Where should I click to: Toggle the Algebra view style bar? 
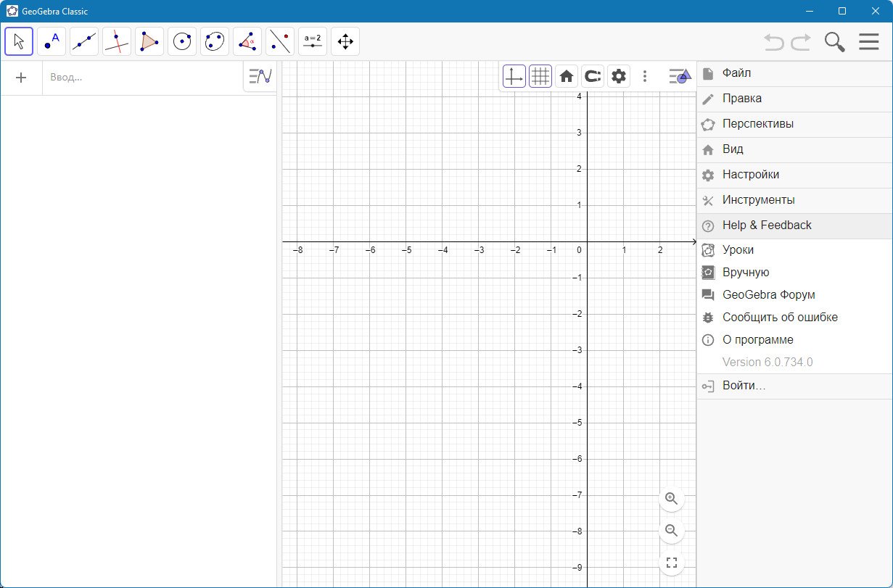point(260,76)
